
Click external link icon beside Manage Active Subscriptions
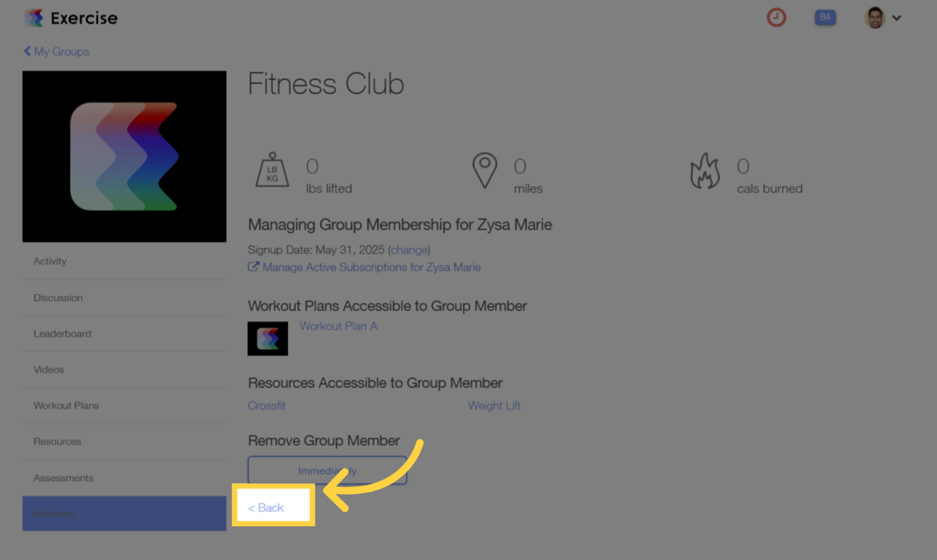click(x=253, y=267)
